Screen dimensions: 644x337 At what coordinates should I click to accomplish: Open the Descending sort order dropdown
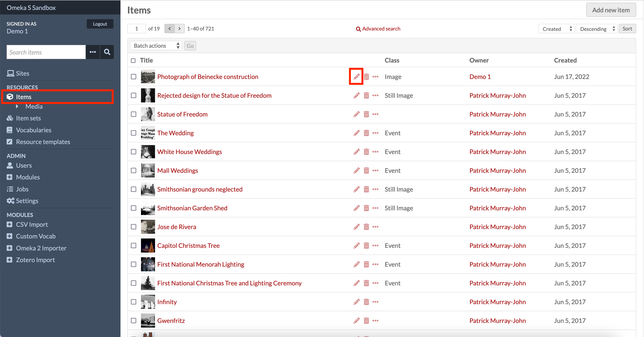click(x=597, y=29)
